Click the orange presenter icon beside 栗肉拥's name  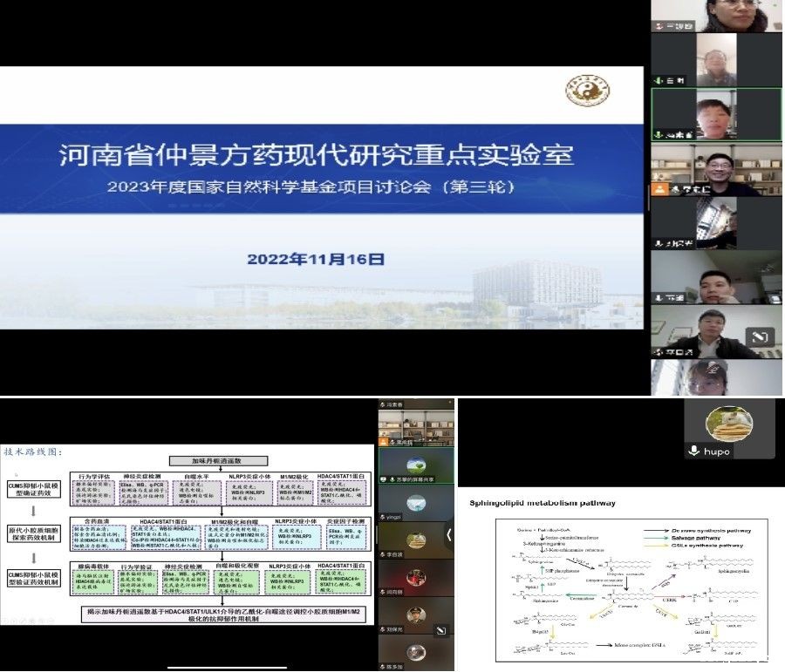382,441
